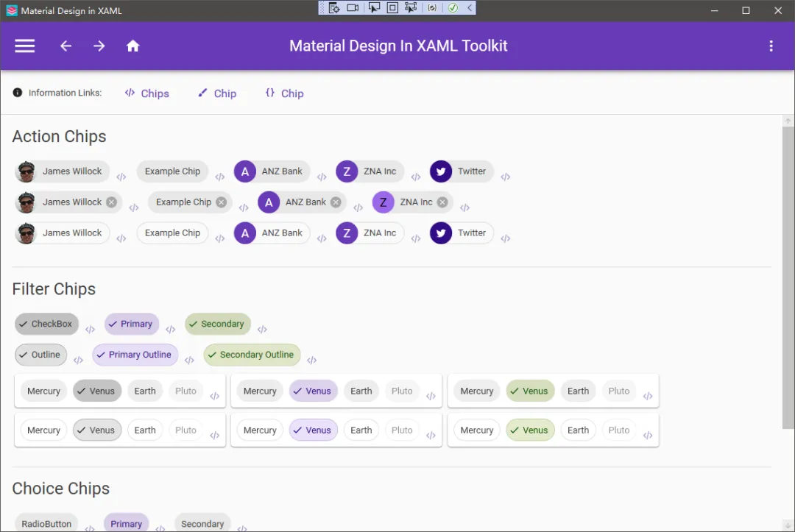Screen dimensions: 795x532
Task: Delete the ANZ Bank chip via its X
Action: coord(336,202)
